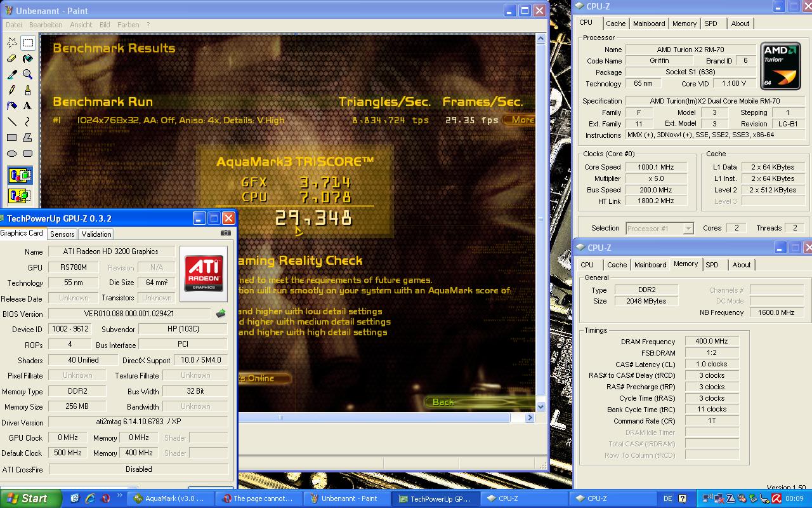Choose the Airbrush spray tool

[12, 106]
